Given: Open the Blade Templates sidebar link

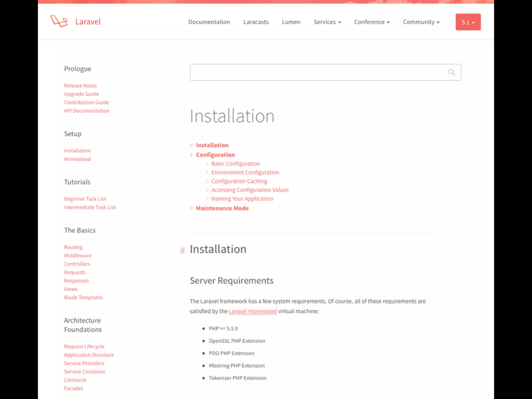Looking at the screenshot, I should [83, 297].
